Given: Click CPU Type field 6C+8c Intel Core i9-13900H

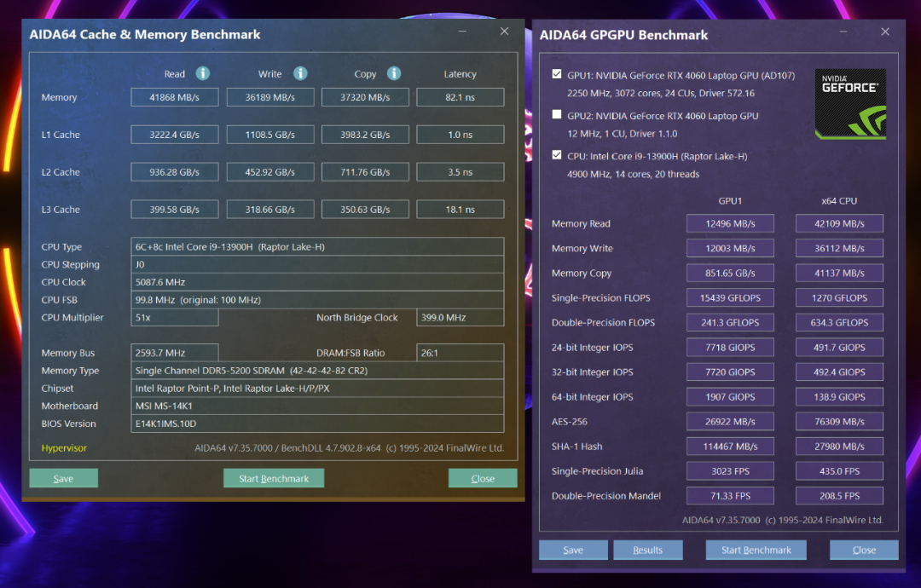Looking at the screenshot, I should point(317,246).
